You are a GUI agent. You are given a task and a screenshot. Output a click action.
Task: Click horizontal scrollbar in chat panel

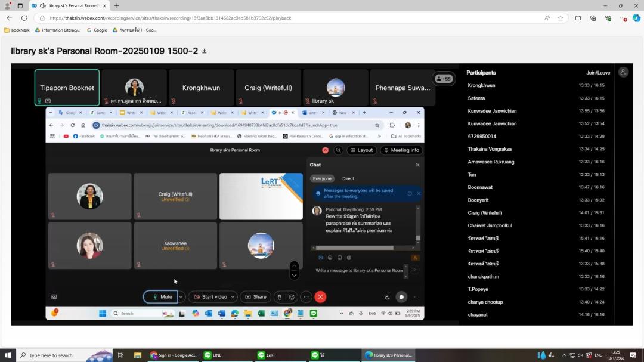click(x=354, y=247)
